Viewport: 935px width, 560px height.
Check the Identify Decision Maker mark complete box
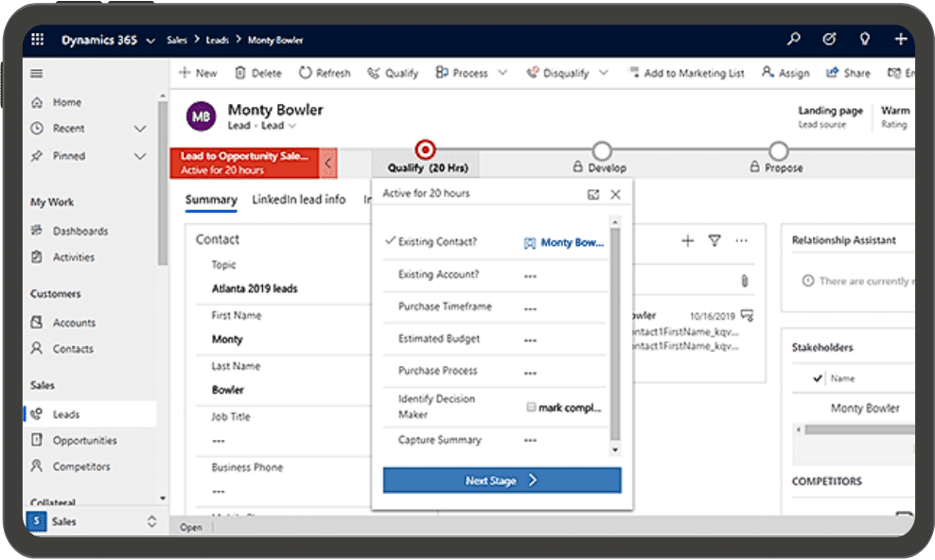click(531, 407)
